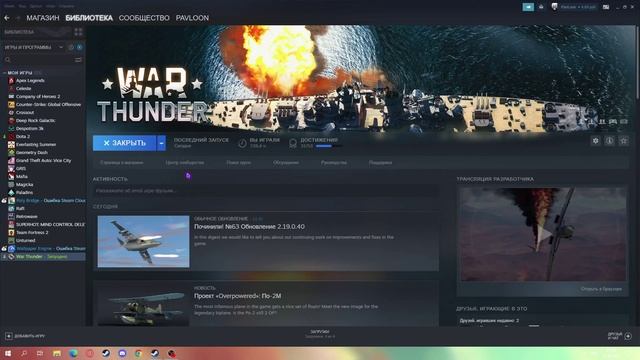The height and width of the screenshot is (360, 640).
Task: Go back with the back arrow
Action: pyautogui.click(x=7, y=18)
